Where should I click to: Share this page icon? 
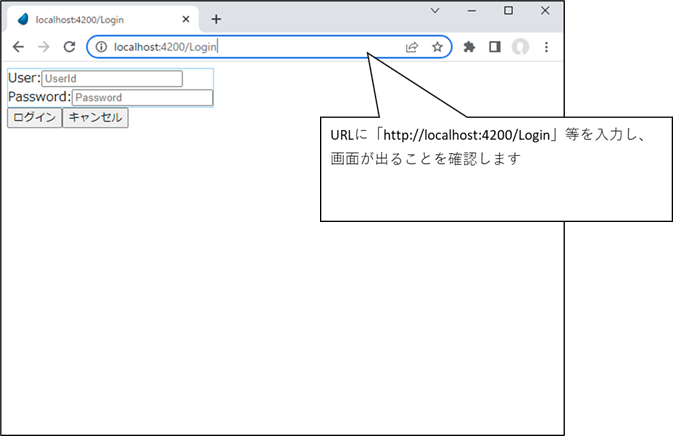412,47
